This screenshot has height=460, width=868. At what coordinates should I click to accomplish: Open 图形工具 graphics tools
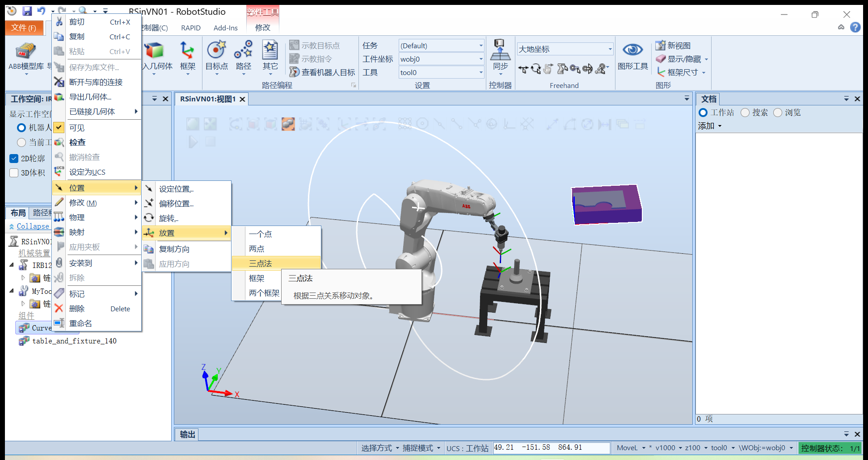632,51
